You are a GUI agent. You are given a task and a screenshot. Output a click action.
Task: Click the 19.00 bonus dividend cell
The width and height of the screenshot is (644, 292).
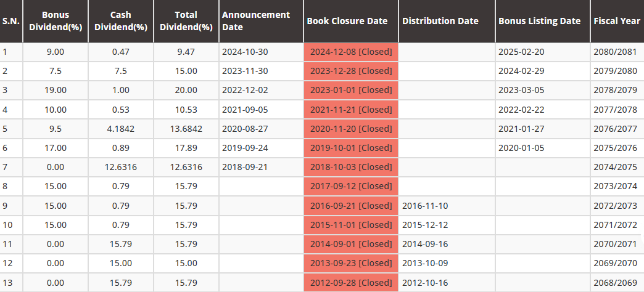(56, 90)
